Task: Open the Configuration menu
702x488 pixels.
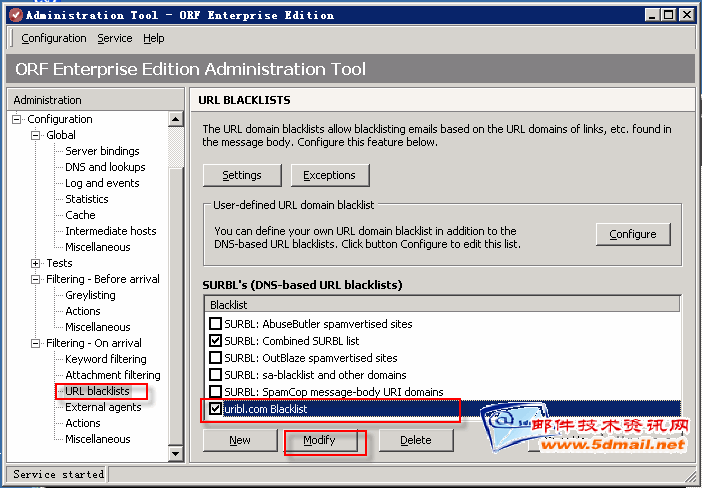Action: (x=54, y=38)
